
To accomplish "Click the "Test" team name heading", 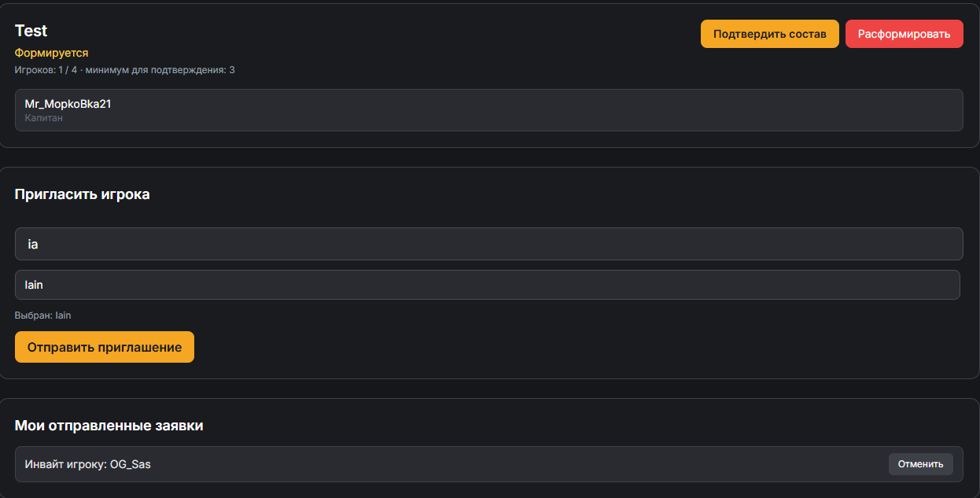I will (x=31, y=31).
